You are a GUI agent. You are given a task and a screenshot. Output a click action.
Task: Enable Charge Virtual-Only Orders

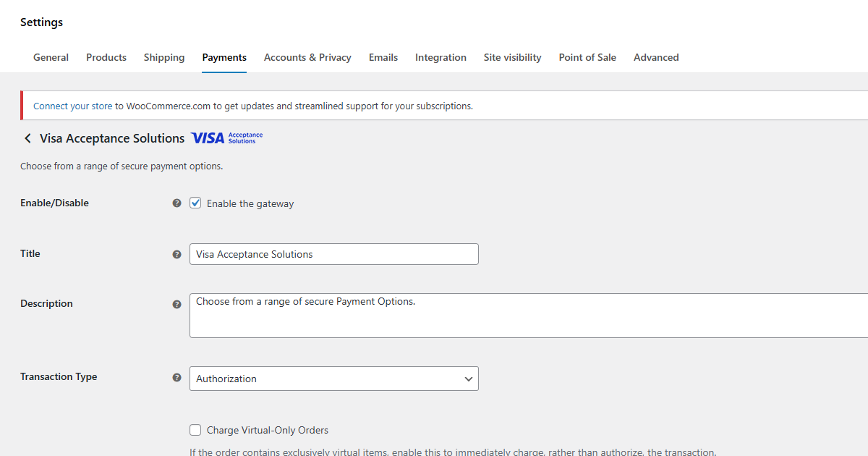pos(195,429)
